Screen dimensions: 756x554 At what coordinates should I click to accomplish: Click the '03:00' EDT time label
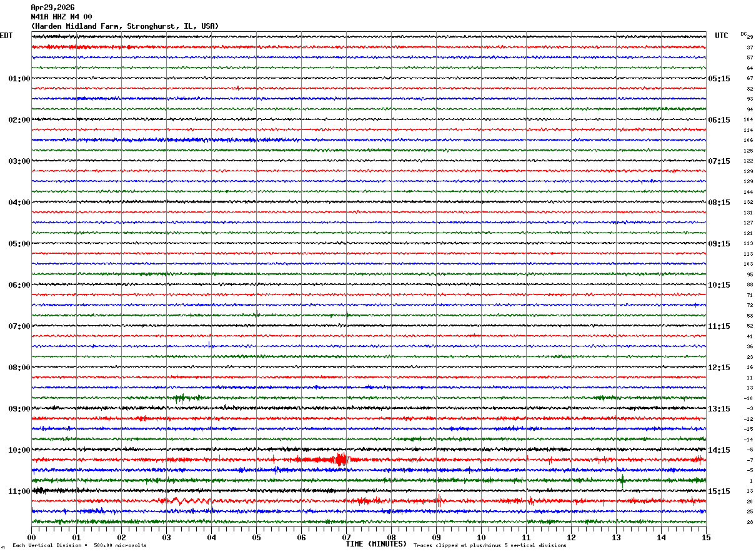(19, 161)
